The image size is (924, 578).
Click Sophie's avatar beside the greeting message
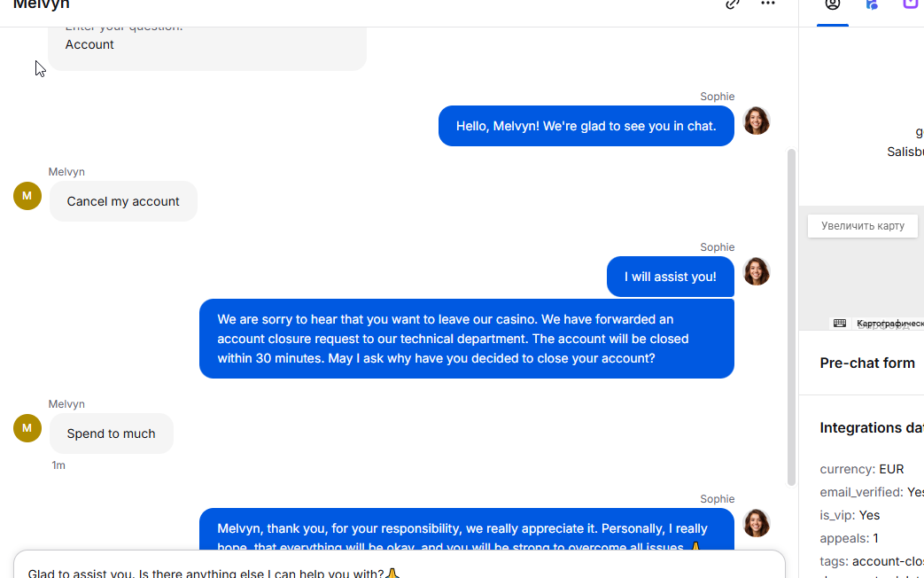pyautogui.click(x=756, y=121)
